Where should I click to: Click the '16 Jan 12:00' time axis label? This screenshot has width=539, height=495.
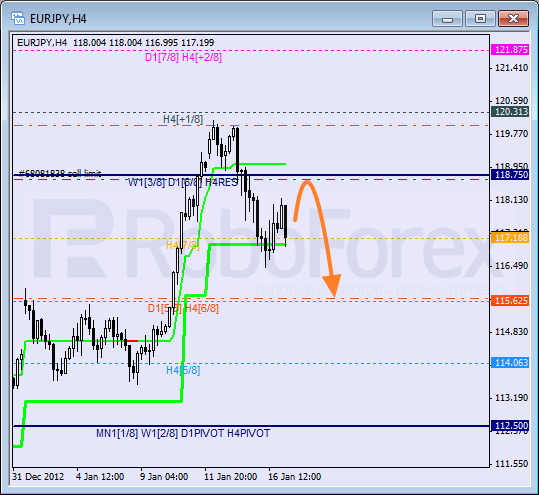pyautogui.click(x=295, y=477)
